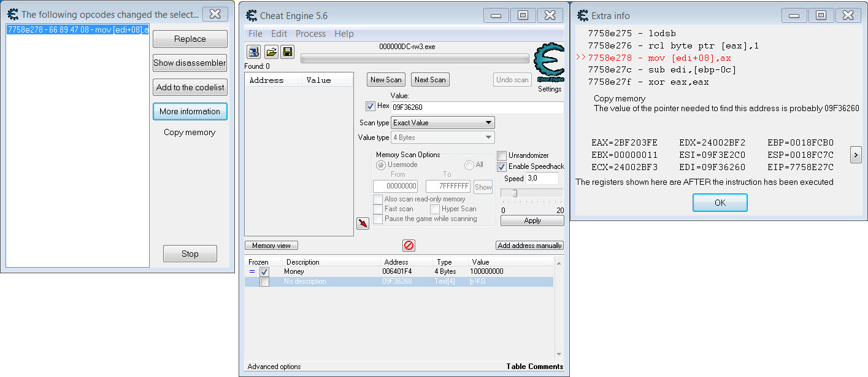
Task: Select the Usermode radio button
Action: pyautogui.click(x=381, y=165)
